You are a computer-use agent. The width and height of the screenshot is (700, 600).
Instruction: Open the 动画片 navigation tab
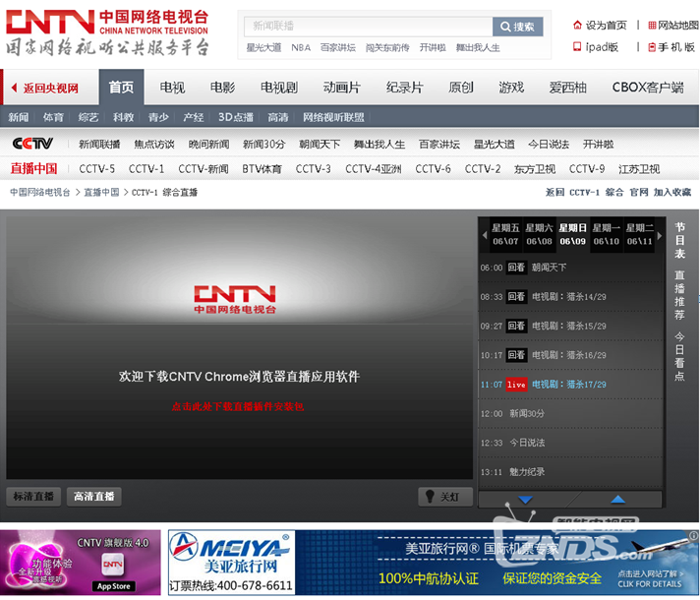pyautogui.click(x=341, y=88)
